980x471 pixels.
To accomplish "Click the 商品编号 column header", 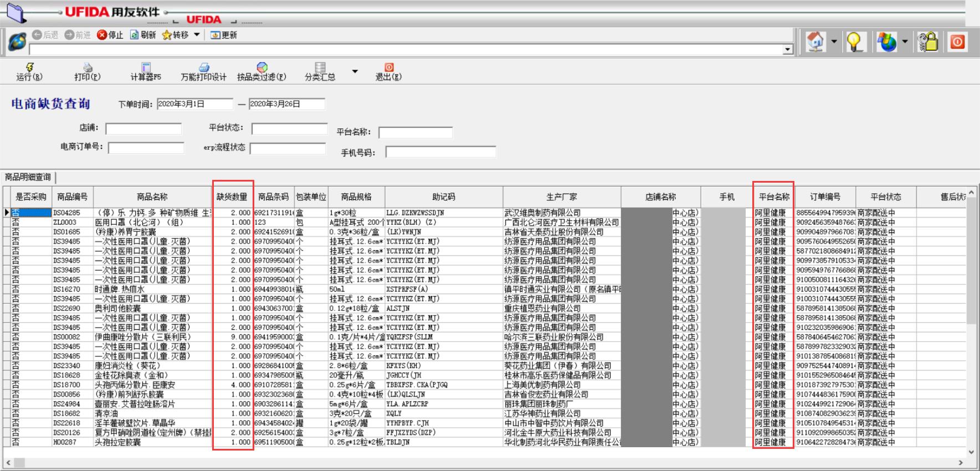I will tap(73, 197).
